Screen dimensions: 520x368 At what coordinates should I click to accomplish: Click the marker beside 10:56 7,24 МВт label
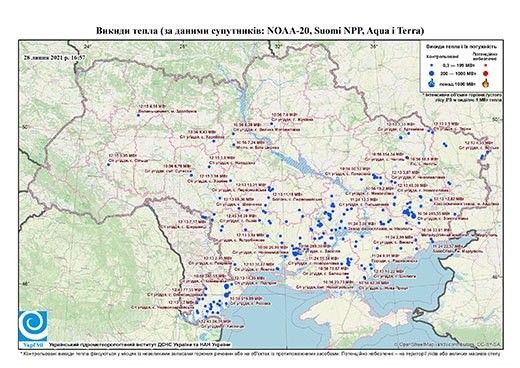tap(233, 145)
